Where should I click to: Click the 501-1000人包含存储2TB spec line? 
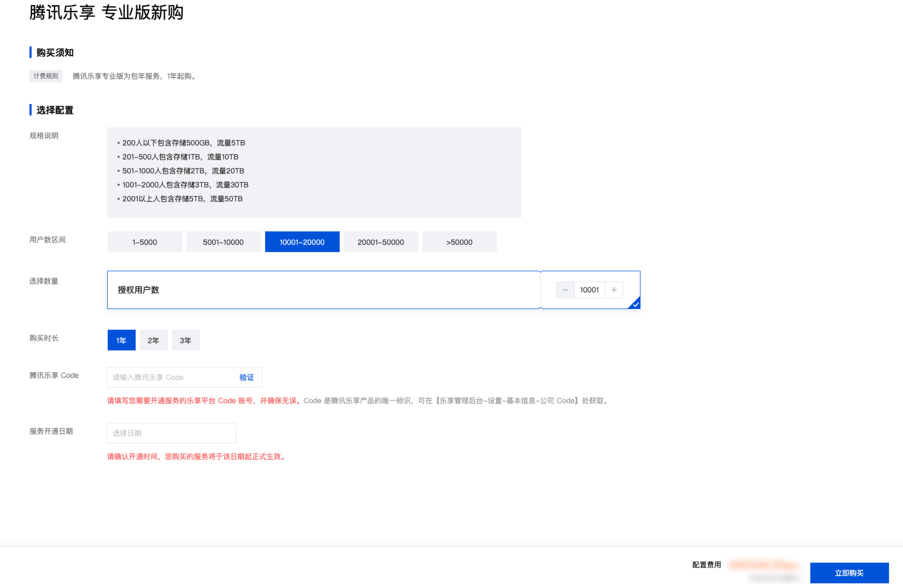click(183, 171)
